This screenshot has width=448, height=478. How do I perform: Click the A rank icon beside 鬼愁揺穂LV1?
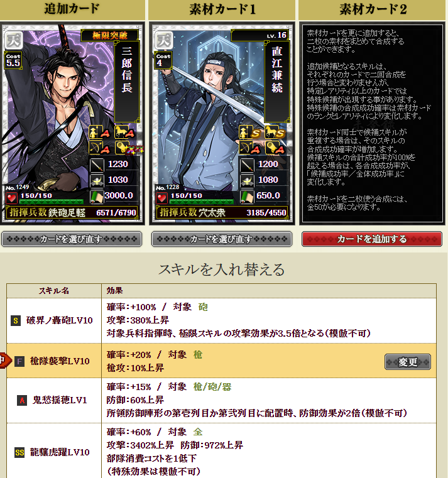click(22, 400)
